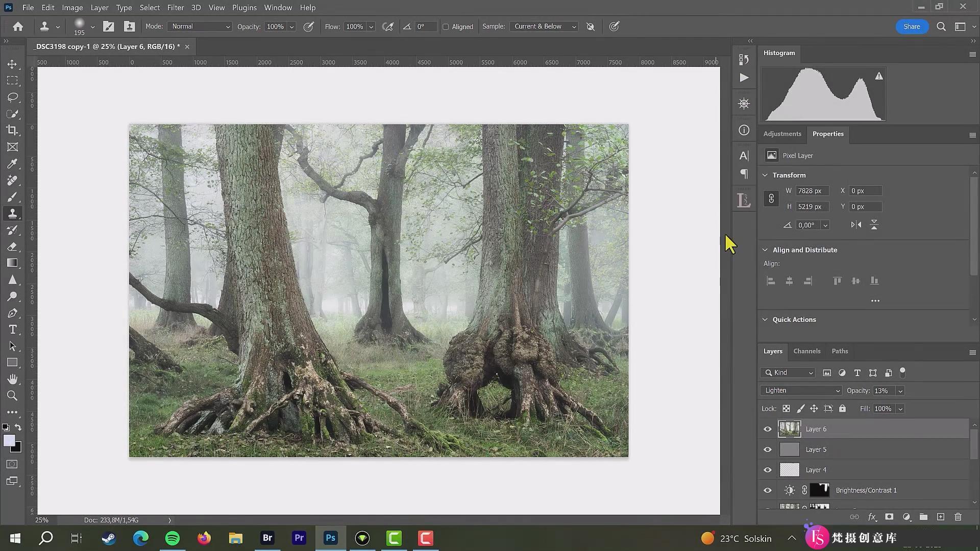
Task: Select the Gradient tool
Action: pos(12,263)
